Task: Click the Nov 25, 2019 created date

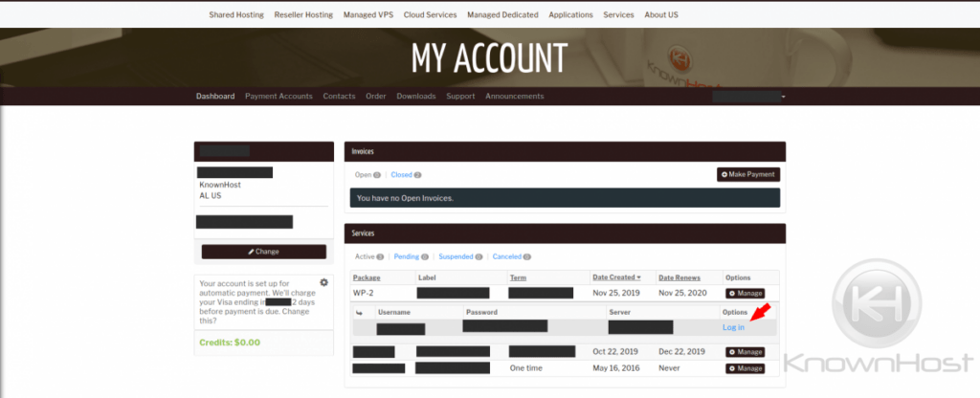Action: [x=615, y=293]
